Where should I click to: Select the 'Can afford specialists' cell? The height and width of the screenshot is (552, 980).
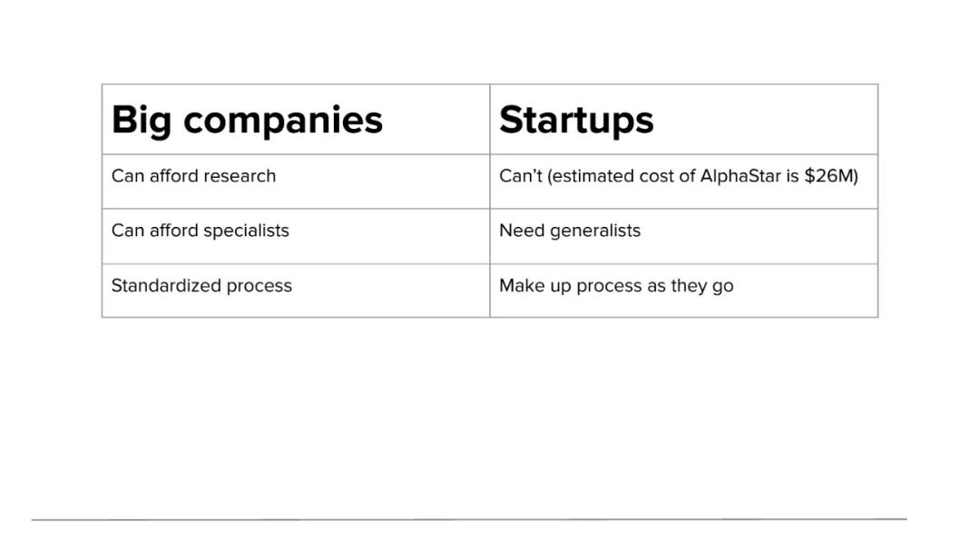coord(296,236)
